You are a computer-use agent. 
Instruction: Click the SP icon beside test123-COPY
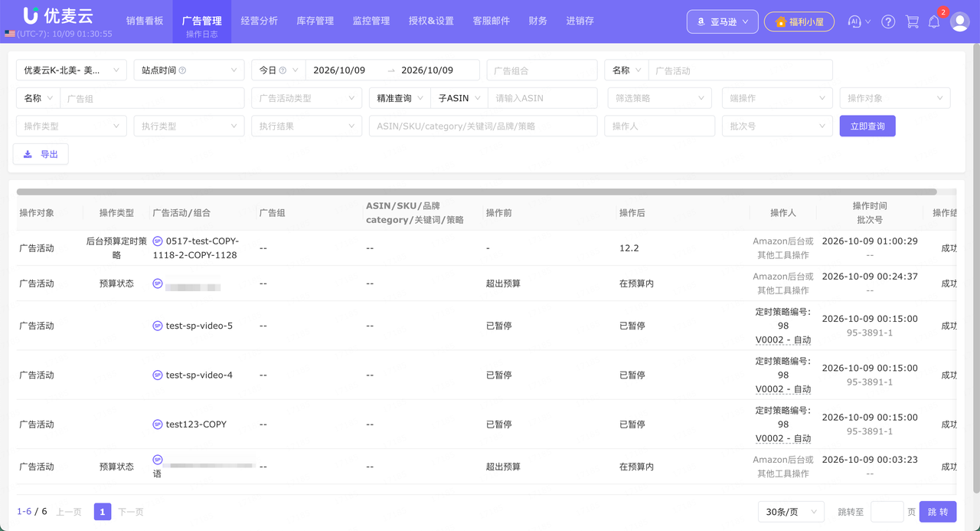tap(158, 424)
